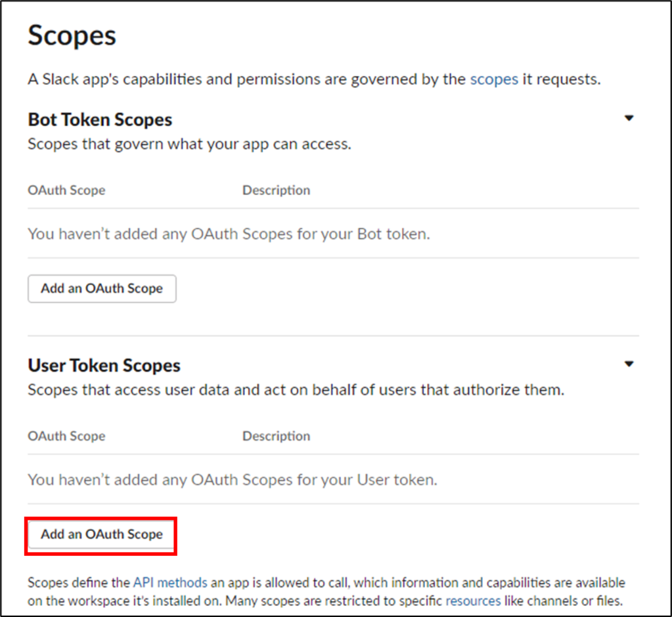Screen dimensions: 672x617
Task: Click the scopes definition paragraph at bottom
Action: pos(326,592)
